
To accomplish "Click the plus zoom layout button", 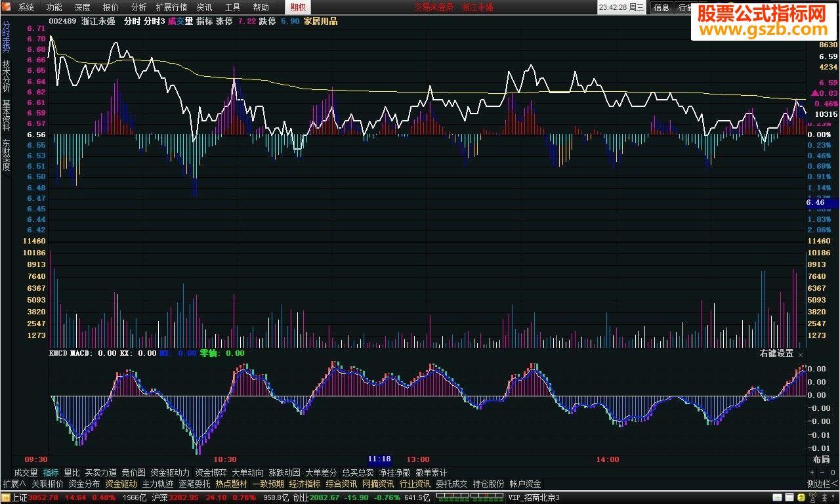I will [x=812, y=472].
